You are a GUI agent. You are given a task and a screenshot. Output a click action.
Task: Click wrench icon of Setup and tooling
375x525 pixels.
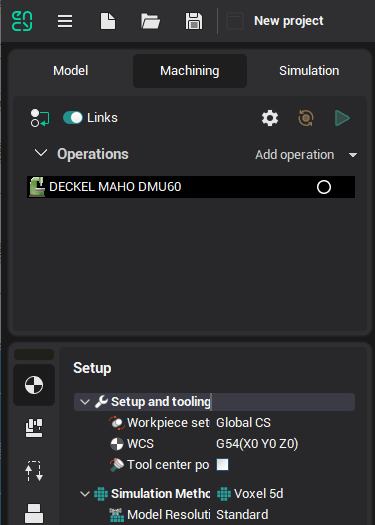click(x=101, y=401)
